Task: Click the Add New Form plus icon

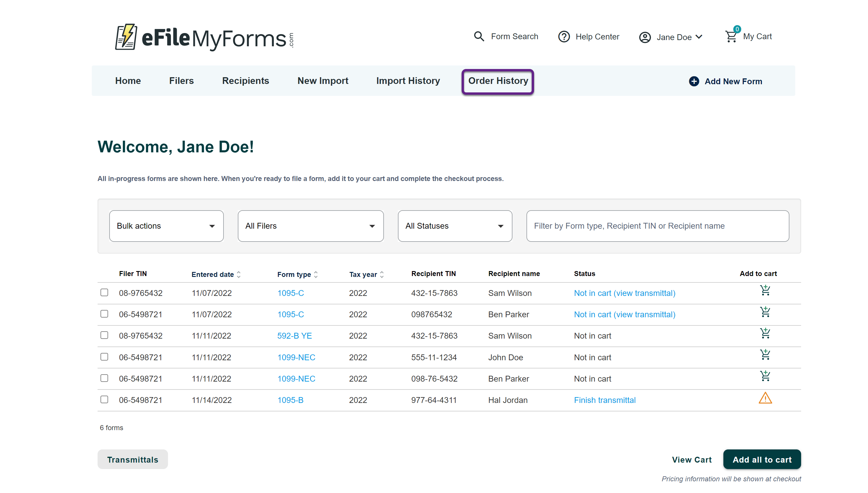Action: click(694, 81)
